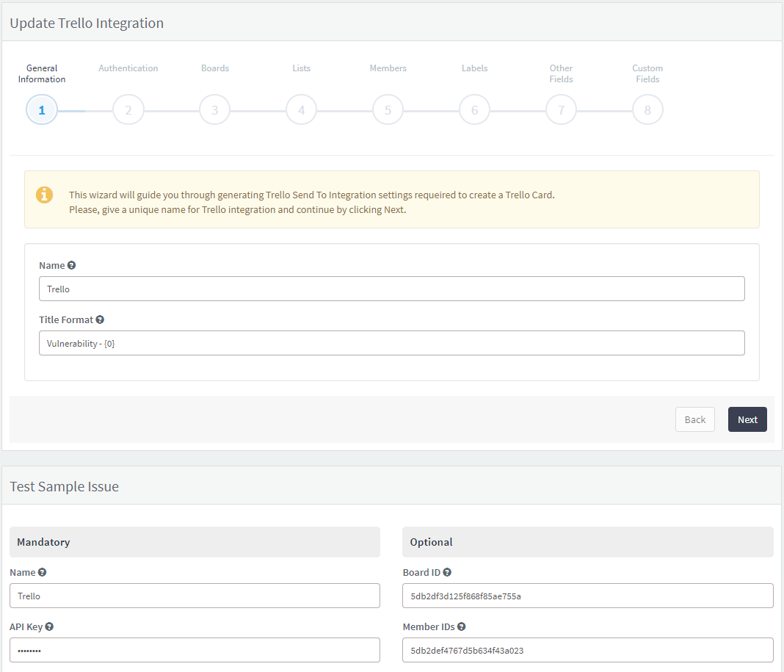Click the Test Sample Issue heading
Image resolution: width=784 pixels, height=672 pixels.
tap(65, 486)
